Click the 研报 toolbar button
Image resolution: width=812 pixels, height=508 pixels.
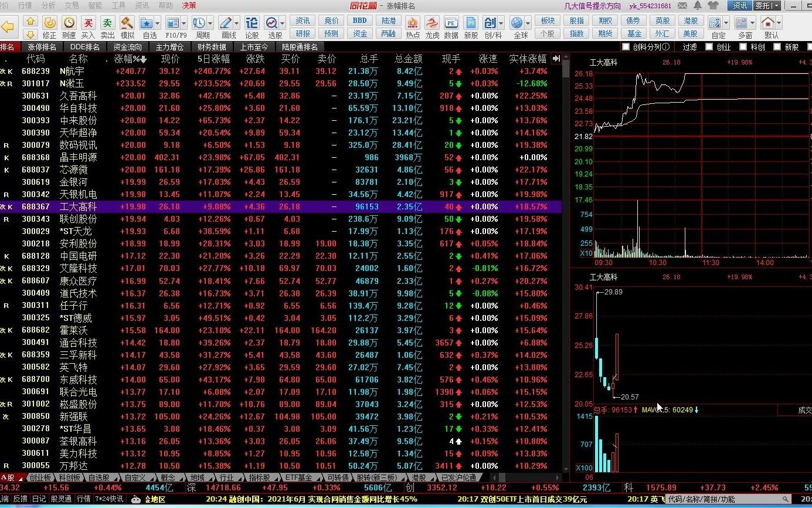coord(303,33)
